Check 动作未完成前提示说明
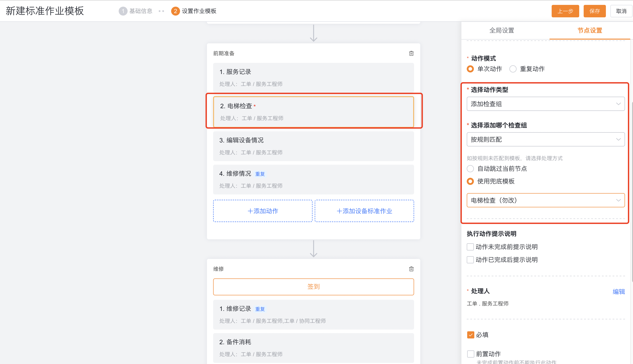 pos(470,247)
